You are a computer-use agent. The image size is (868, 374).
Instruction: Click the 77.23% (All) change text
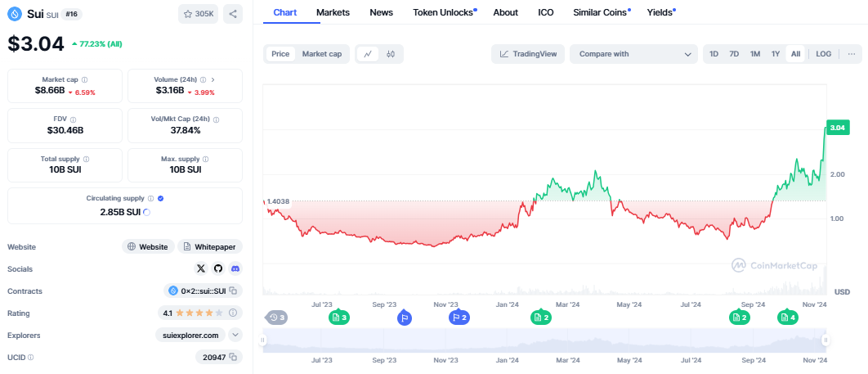pos(96,43)
